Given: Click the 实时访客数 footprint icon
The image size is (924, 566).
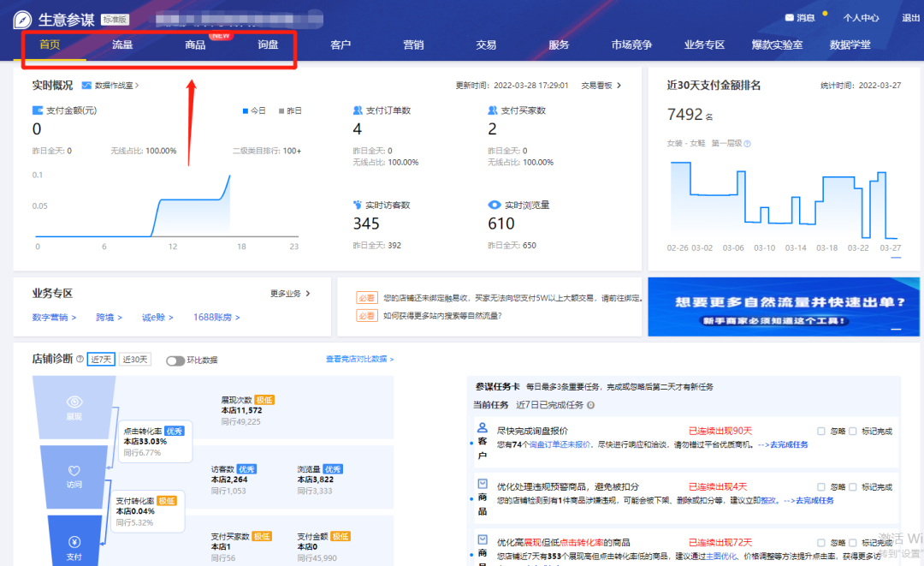Looking at the screenshot, I should pyautogui.click(x=358, y=206).
